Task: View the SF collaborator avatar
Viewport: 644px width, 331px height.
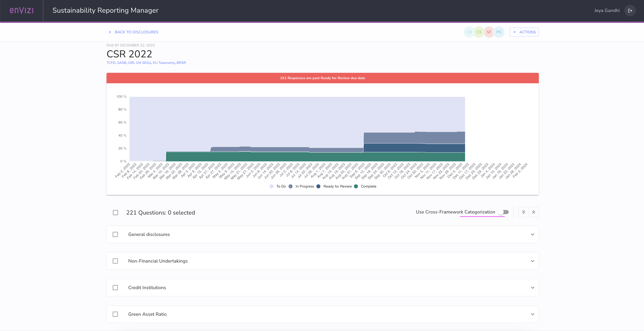Action: pyautogui.click(x=489, y=32)
